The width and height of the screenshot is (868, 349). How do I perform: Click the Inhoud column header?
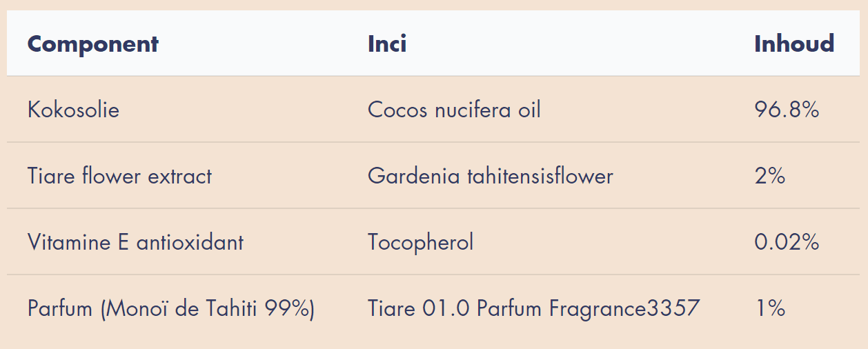coord(794,44)
